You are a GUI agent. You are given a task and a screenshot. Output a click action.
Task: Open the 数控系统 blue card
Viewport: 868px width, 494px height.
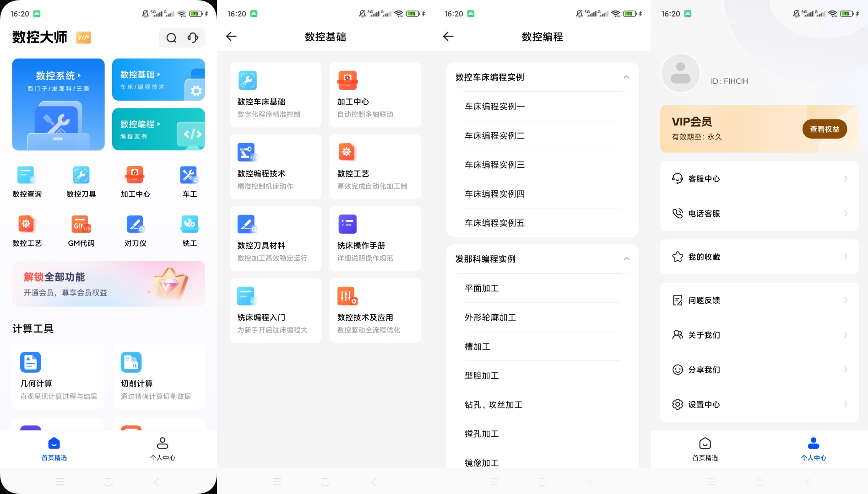point(58,104)
